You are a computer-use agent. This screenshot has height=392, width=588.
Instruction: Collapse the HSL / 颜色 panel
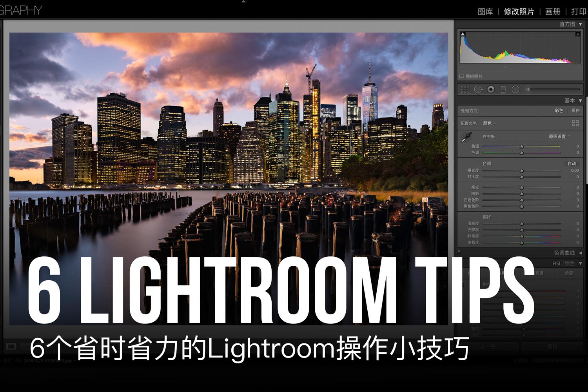[581, 263]
